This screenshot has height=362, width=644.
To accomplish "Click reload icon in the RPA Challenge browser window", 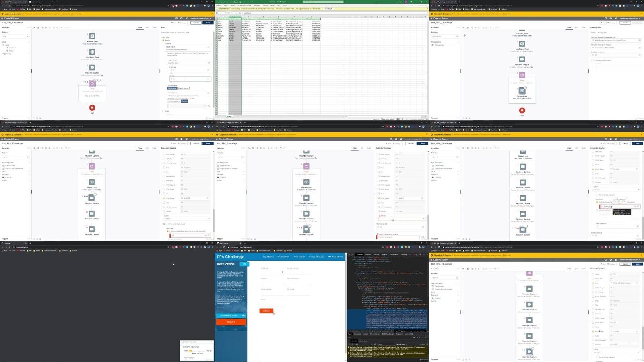I will 224,247.
